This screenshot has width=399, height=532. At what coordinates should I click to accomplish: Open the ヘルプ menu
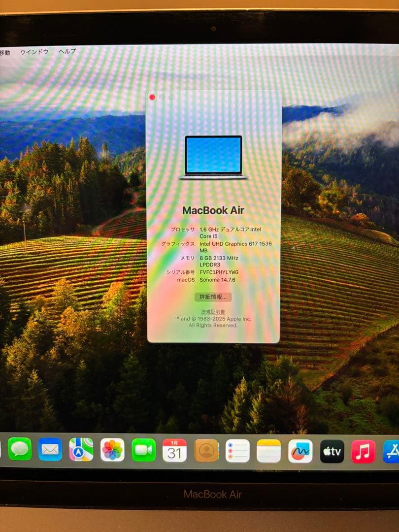[x=67, y=51]
